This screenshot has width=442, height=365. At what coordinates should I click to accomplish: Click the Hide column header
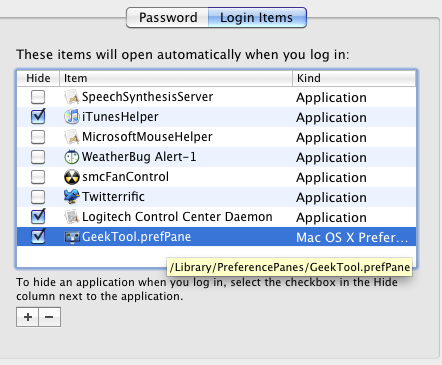tap(38, 78)
